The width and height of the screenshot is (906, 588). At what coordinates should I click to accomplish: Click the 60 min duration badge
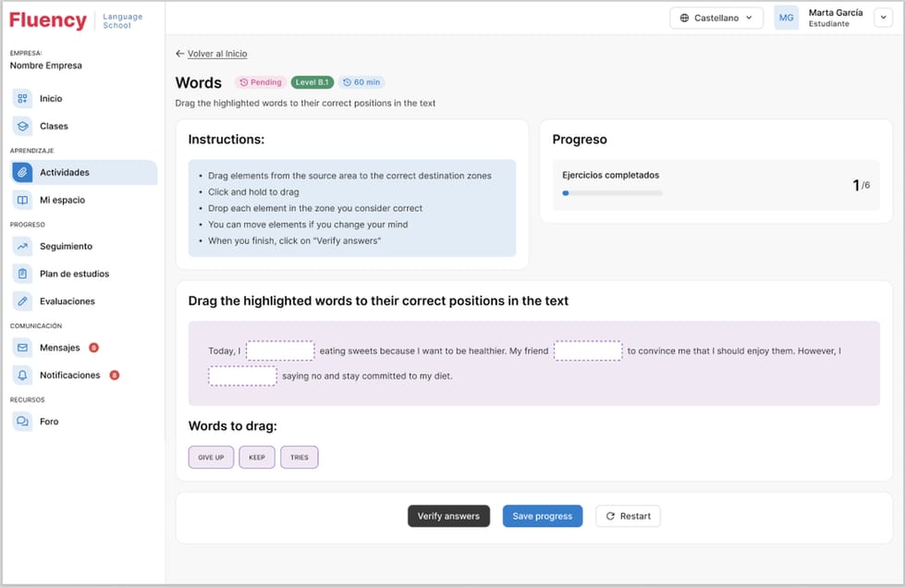(x=361, y=82)
